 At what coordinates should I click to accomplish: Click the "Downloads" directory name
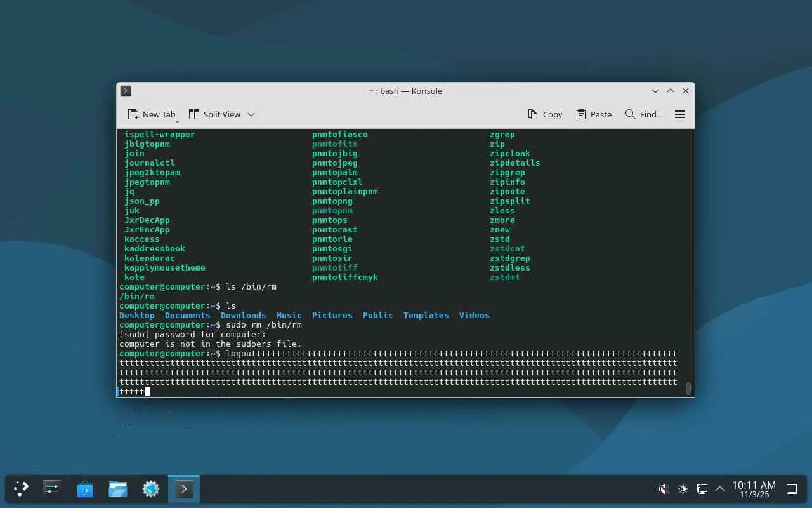tap(244, 316)
